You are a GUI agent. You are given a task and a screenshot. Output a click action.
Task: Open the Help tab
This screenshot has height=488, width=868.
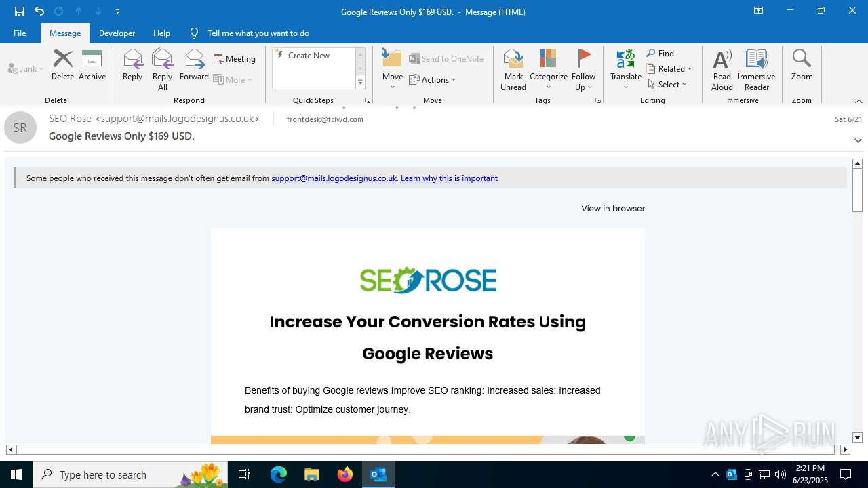point(161,33)
